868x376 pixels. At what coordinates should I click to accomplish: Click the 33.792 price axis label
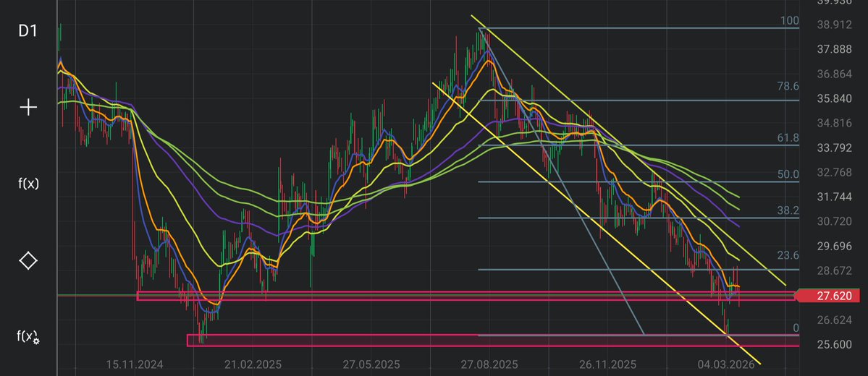tap(834, 148)
